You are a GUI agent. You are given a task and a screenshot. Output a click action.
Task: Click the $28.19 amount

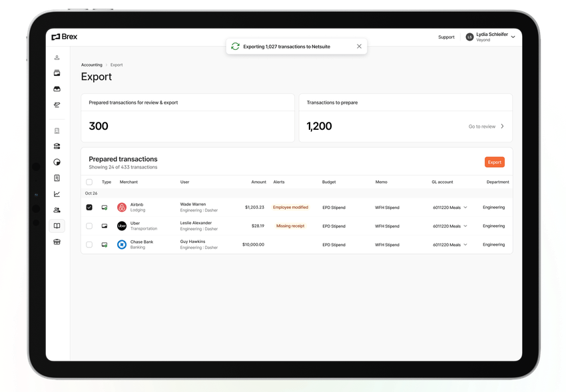pyautogui.click(x=258, y=226)
